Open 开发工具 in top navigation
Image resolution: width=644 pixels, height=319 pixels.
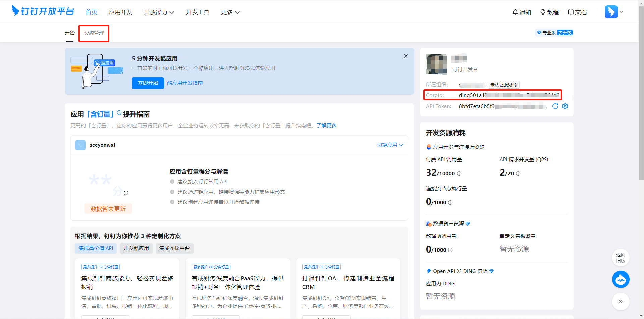coord(198,12)
